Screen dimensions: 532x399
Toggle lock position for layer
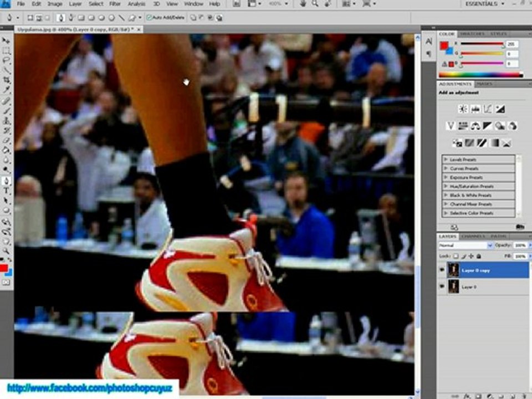point(471,256)
